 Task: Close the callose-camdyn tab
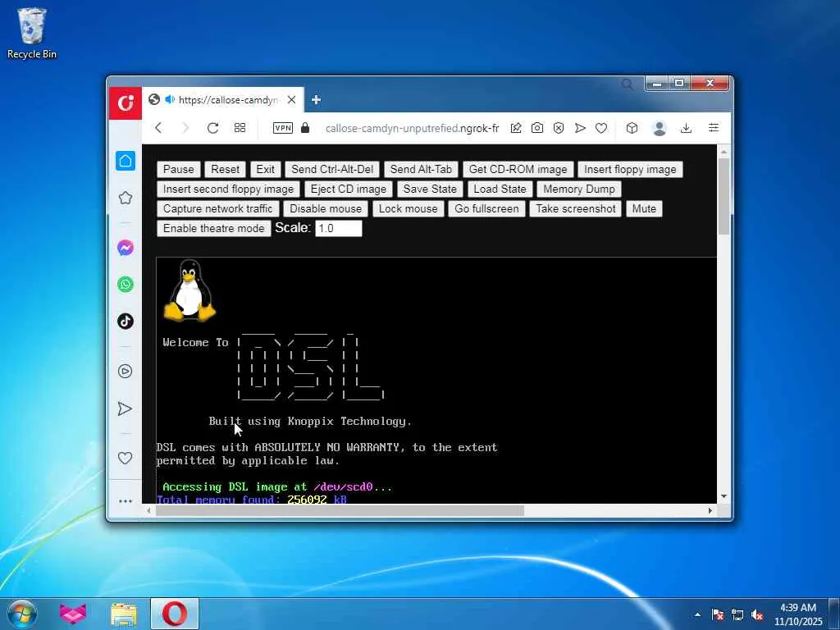click(291, 99)
